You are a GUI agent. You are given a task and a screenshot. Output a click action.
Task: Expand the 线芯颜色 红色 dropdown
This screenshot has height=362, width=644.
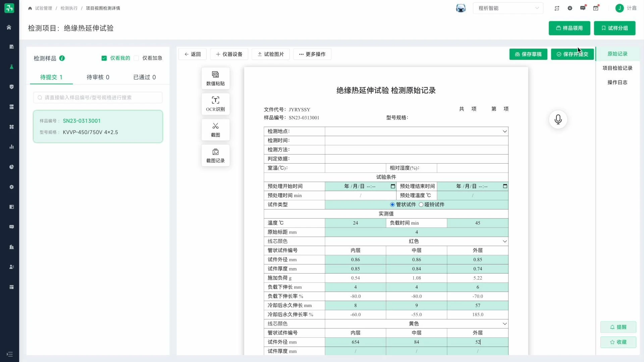pyautogui.click(x=504, y=241)
